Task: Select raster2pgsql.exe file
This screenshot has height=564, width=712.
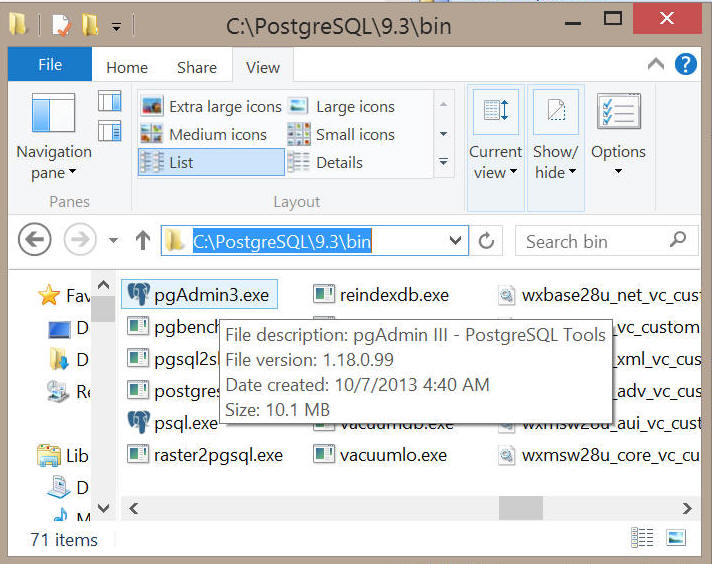Action: click(x=205, y=455)
